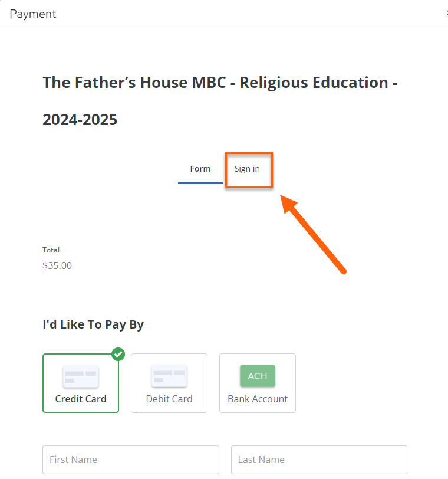Select the Form tab
Screen dimensions: 448x479
(x=200, y=169)
